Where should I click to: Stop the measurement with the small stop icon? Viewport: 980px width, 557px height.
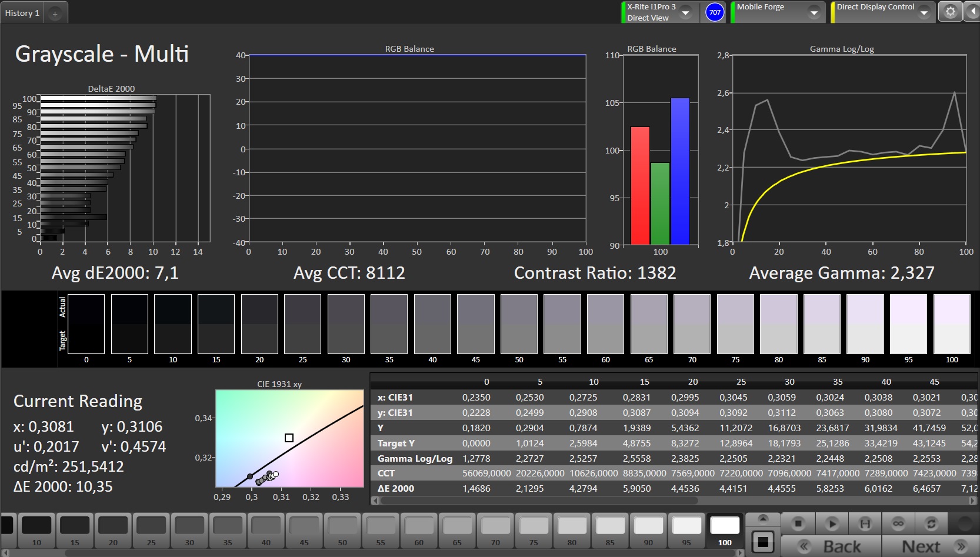point(798,523)
